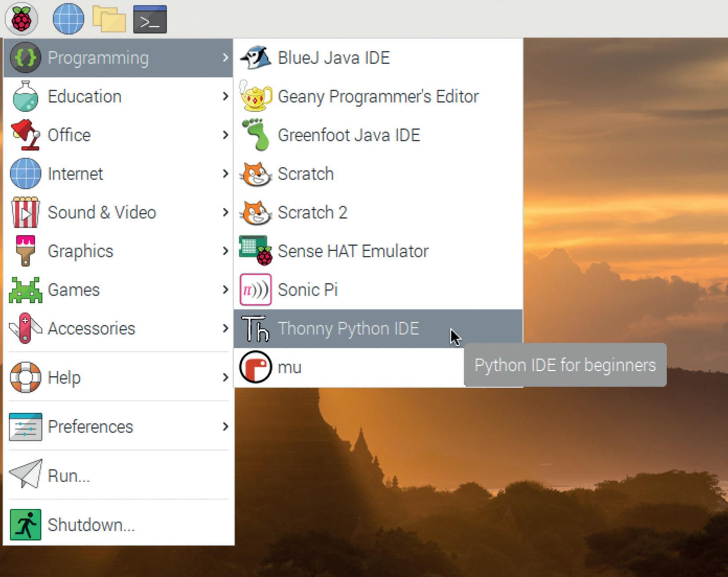This screenshot has width=728, height=577.
Task: Expand the Internet submenu arrow
Action: [225, 173]
